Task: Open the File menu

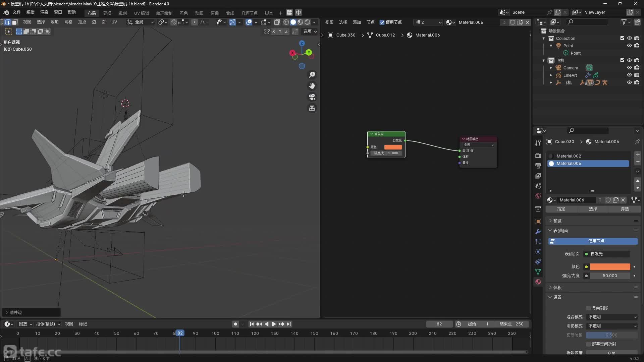Action: (17, 12)
